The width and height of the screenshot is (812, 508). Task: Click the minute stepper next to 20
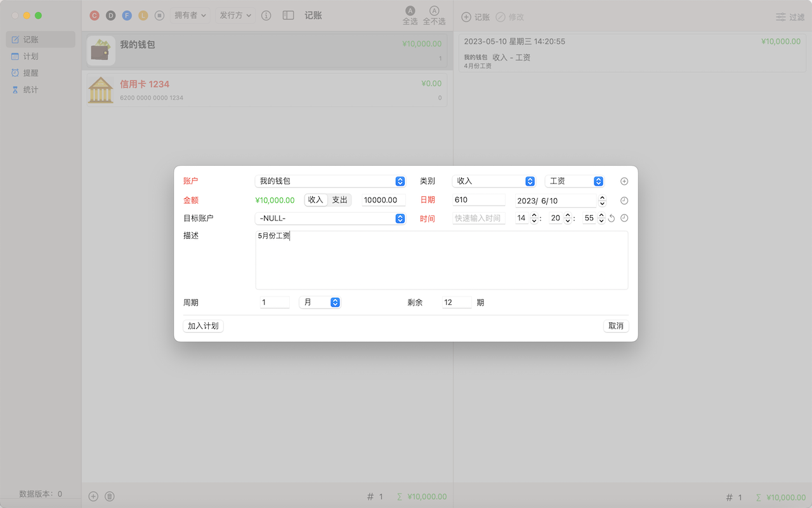click(x=568, y=218)
